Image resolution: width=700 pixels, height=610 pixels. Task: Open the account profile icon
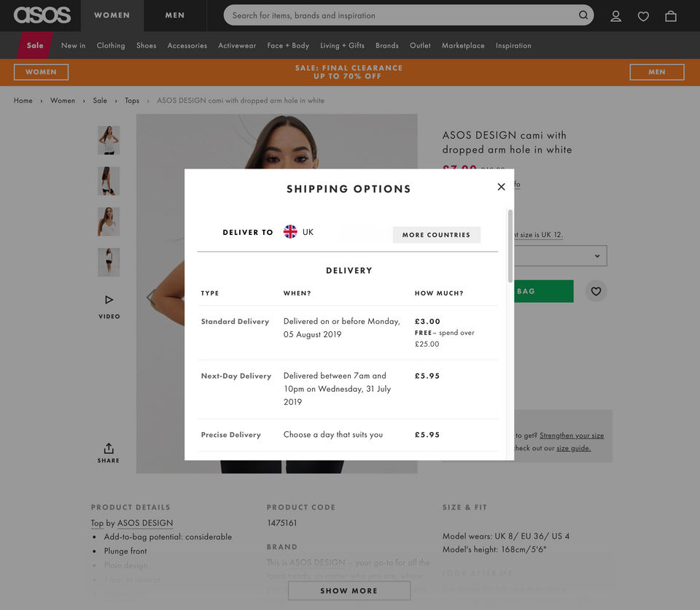[615, 16]
